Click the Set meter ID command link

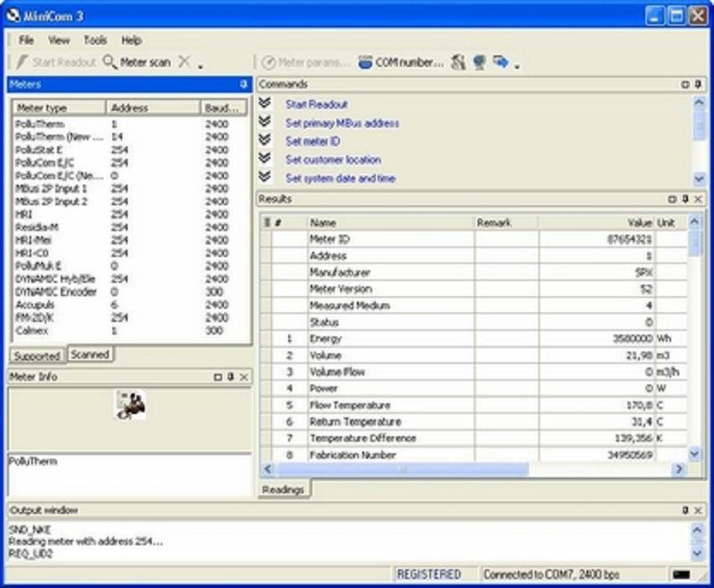312,141
